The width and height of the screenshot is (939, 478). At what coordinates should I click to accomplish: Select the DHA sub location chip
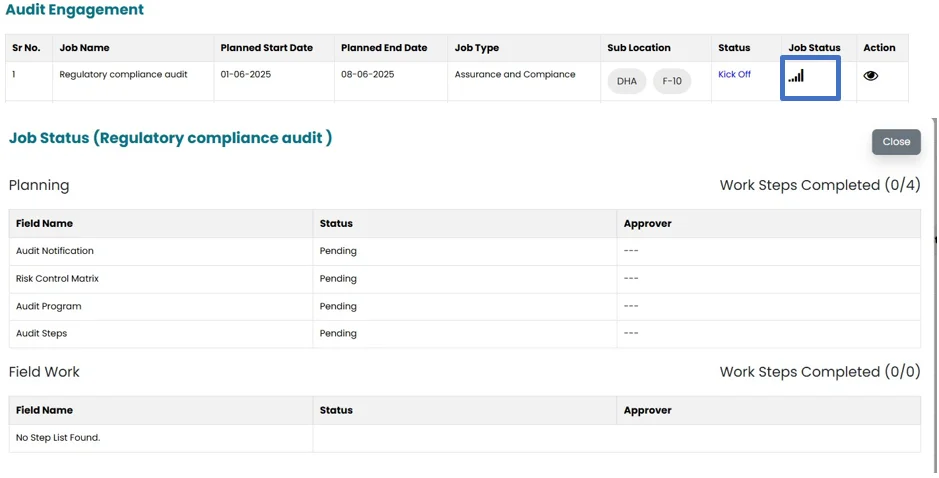coord(626,81)
